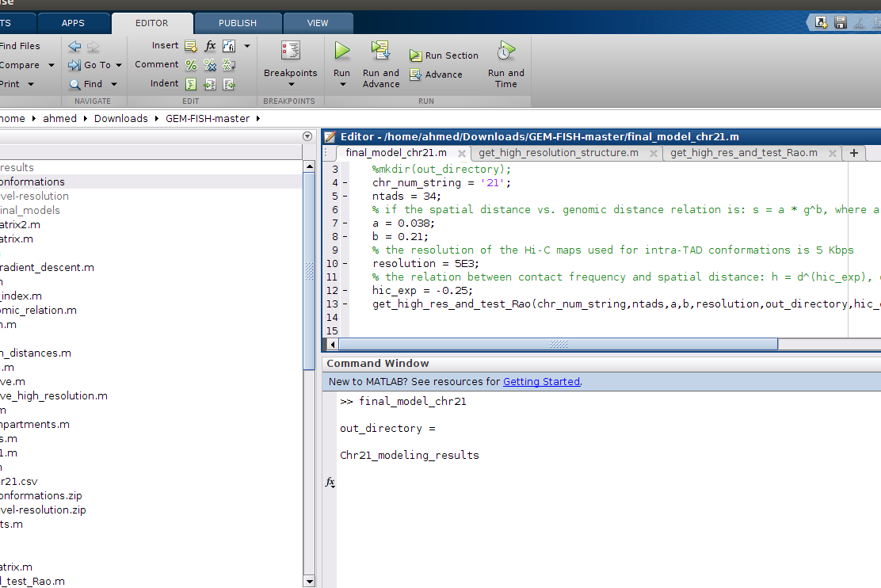Close the final_model_chr21.m tab

(x=461, y=154)
